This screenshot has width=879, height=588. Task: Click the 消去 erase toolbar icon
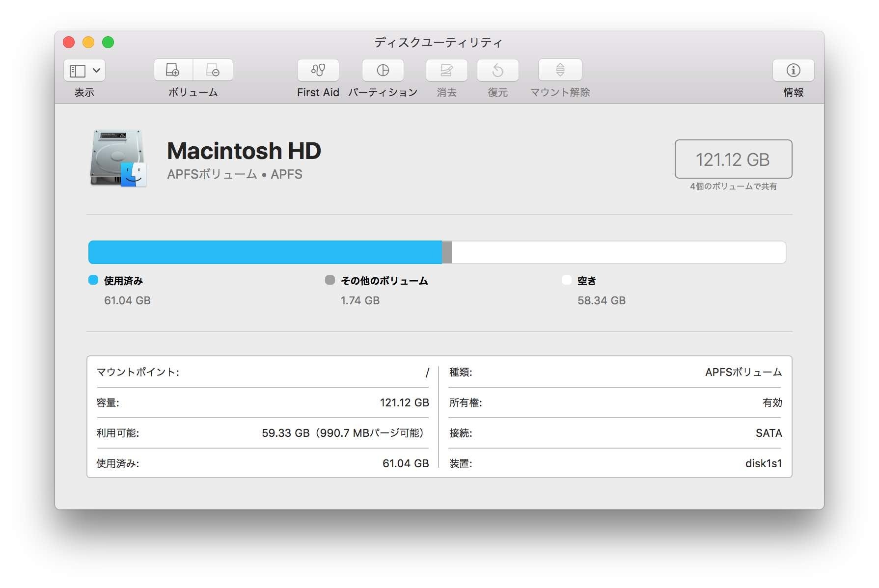click(447, 70)
